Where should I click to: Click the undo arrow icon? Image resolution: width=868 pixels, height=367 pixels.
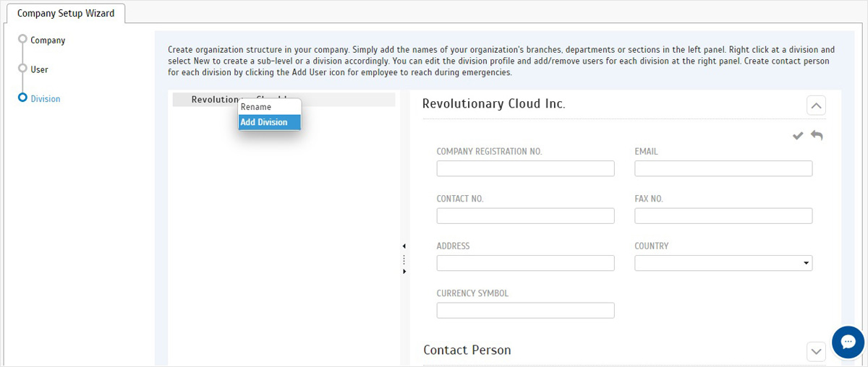coord(817,135)
